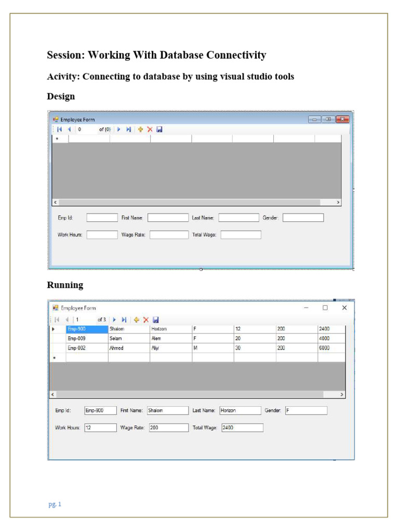Viewport: 399px width, 532px height.
Task: Close the Running Employee Form window
Action: tap(344, 308)
